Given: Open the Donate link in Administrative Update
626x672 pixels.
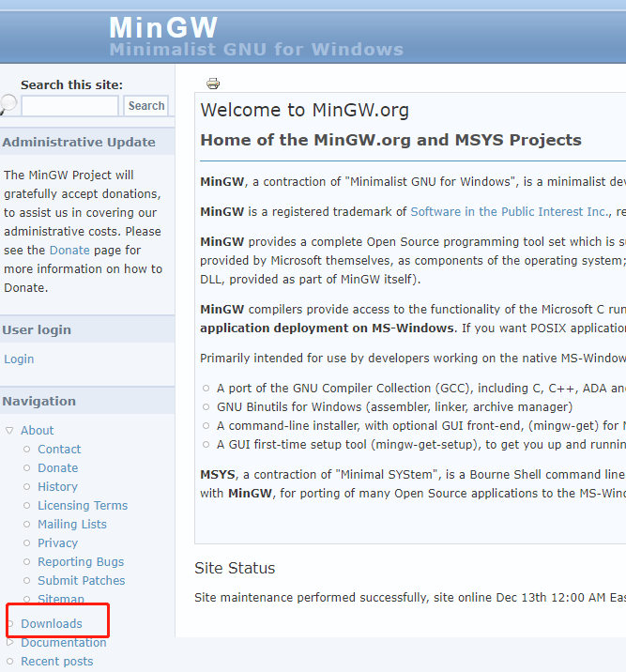Looking at the screenshot, I should click(69, 250).
